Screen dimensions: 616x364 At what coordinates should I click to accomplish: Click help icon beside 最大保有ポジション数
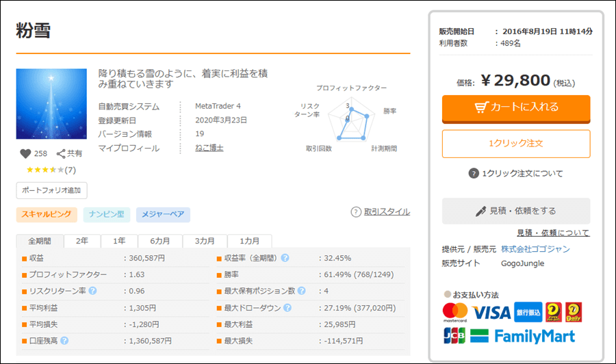pos(302,291)
